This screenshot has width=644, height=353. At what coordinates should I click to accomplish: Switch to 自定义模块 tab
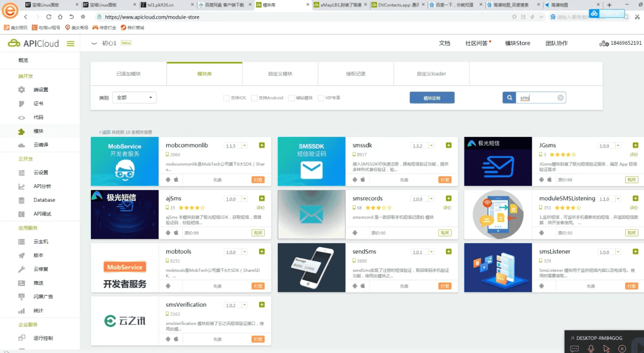pos(280,74)
